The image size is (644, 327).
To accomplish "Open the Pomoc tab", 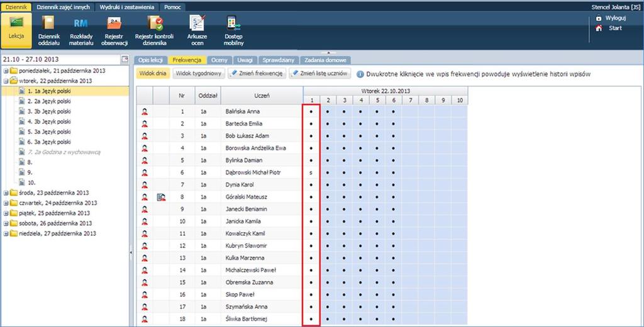I will pyautogui.click(x=172, y=7).
